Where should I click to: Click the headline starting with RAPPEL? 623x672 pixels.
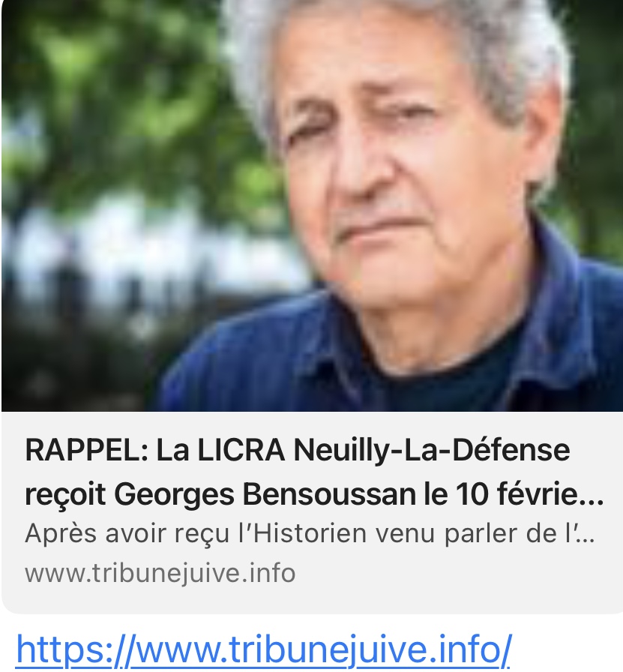314,472
